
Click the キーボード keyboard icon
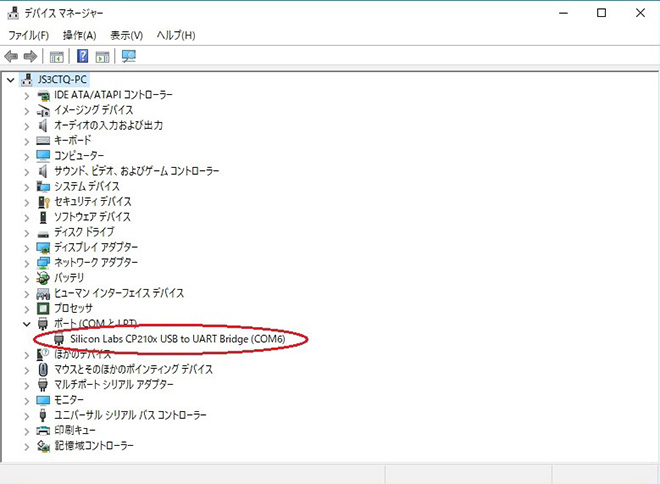[43, 141]
